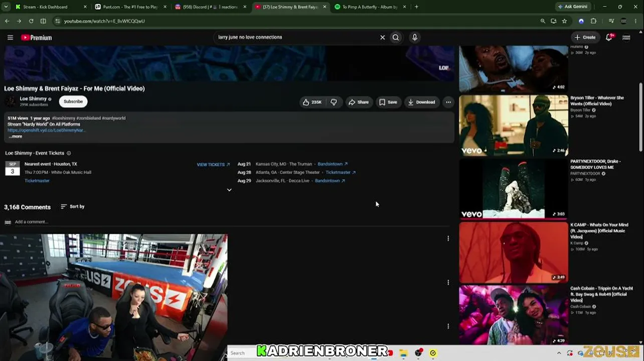Open Ticketmaster link for Atlanta show
644x361 pixels.
click(341, 172)
